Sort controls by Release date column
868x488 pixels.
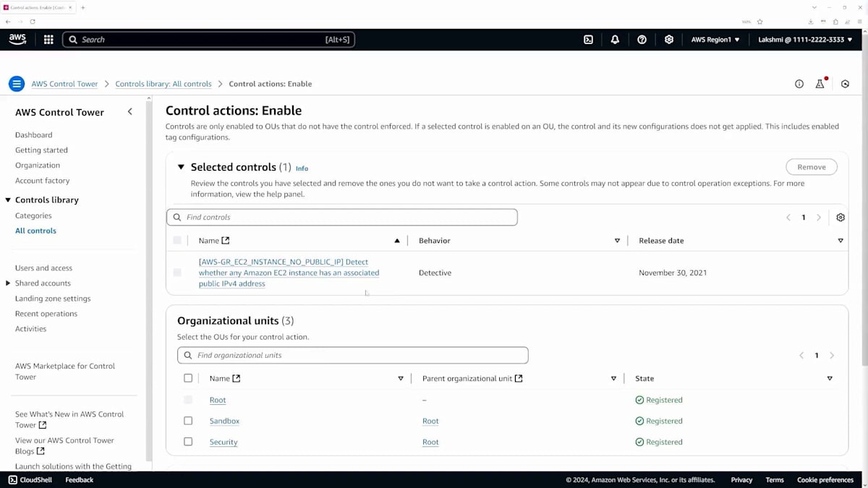(841, 241)
